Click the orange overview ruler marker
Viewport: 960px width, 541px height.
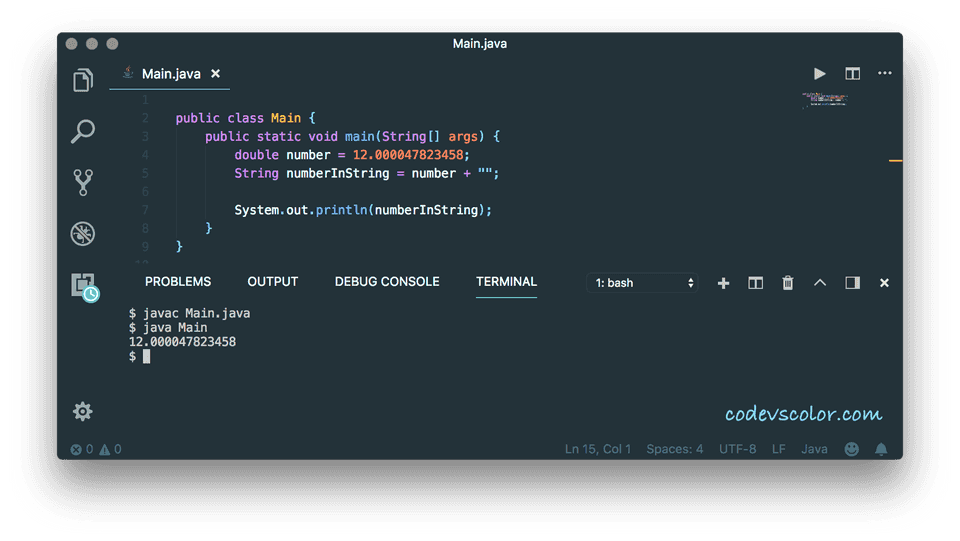[895, 161]
